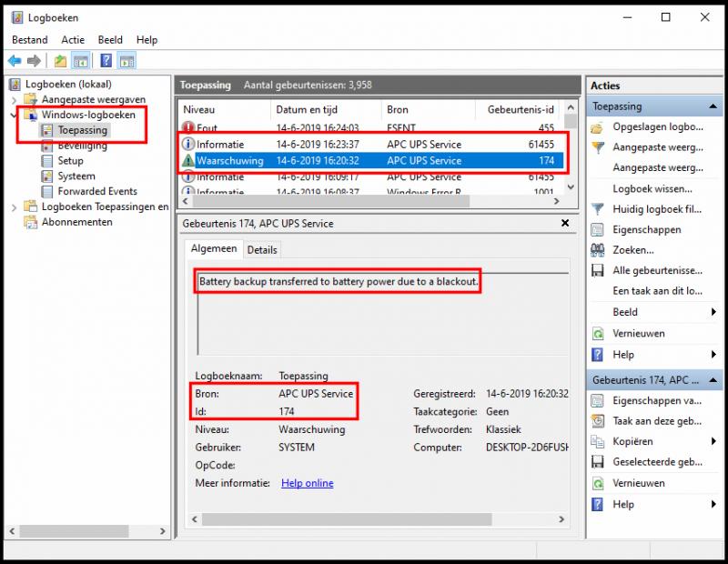Click Logboek wissen in the Acties pane
The height and width of the screenshot is (564, 728).
click(651, 189)
